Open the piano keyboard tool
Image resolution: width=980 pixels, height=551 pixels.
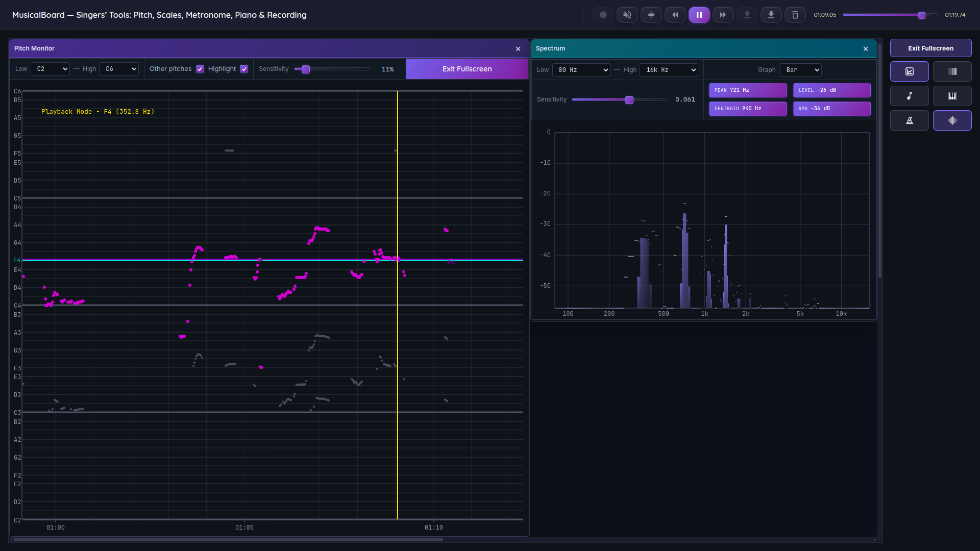click(952, 96)
